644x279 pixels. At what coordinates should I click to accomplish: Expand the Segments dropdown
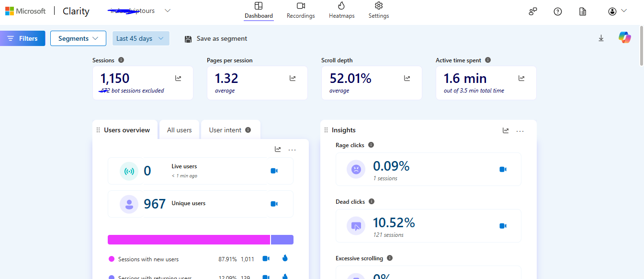(78, 38)
